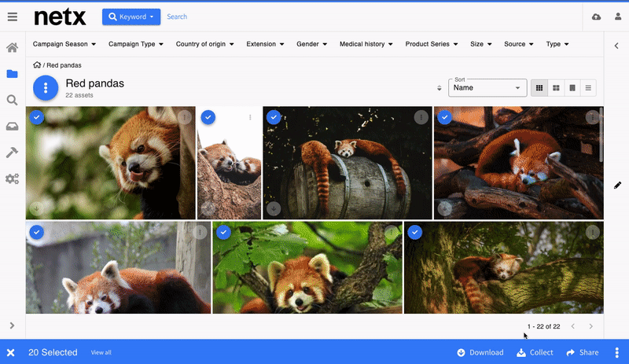
Task: Switch to list view layout
Action: [x=588, y=88]
